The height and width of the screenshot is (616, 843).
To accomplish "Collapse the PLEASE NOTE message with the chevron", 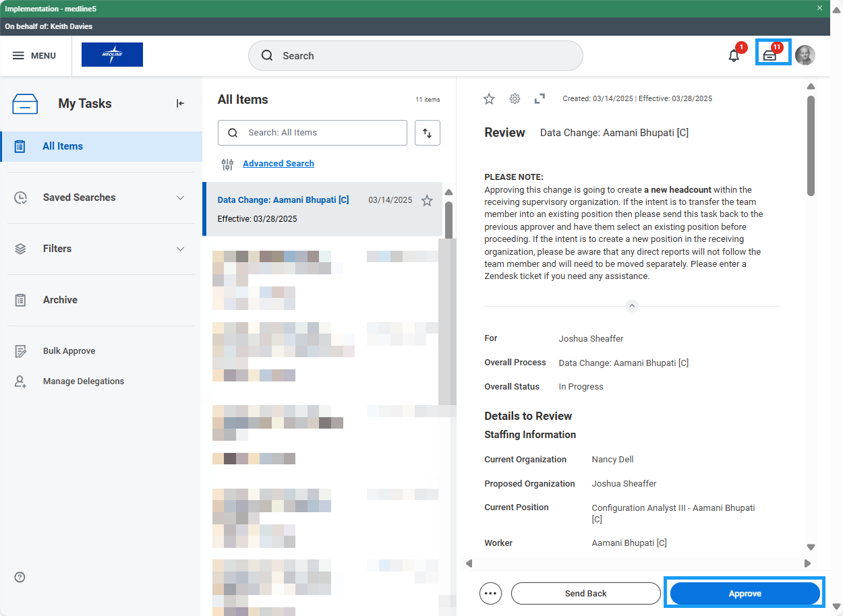I will click(x=631, y=305).
